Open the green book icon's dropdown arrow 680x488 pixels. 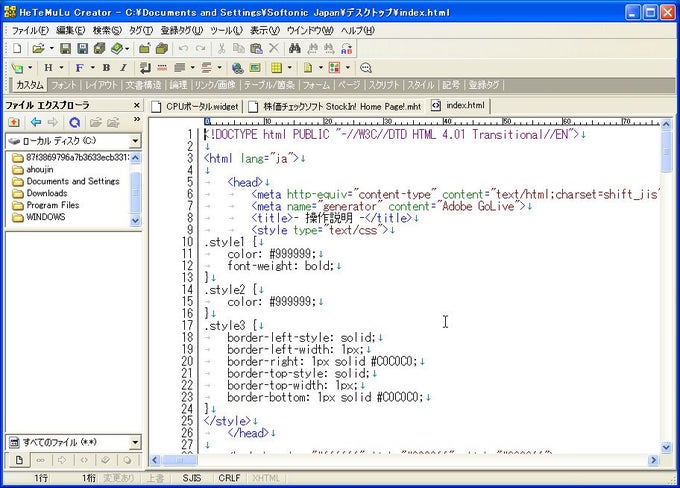pos(127,49)
